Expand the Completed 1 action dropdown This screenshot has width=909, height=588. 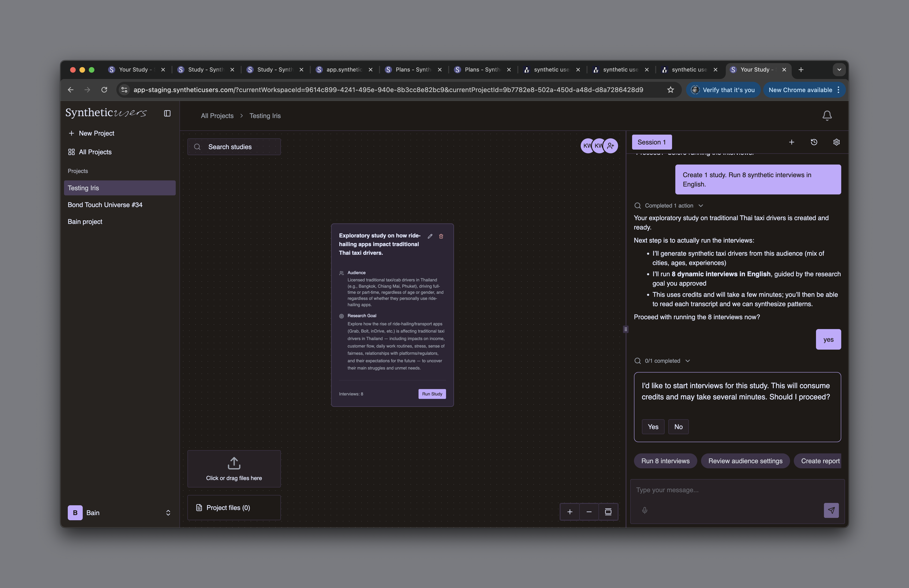coord(701,205)
